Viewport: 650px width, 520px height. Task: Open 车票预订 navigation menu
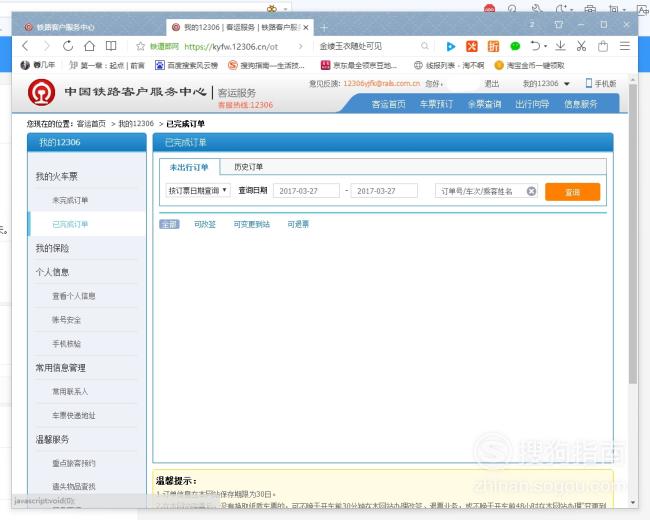(436, 104)
